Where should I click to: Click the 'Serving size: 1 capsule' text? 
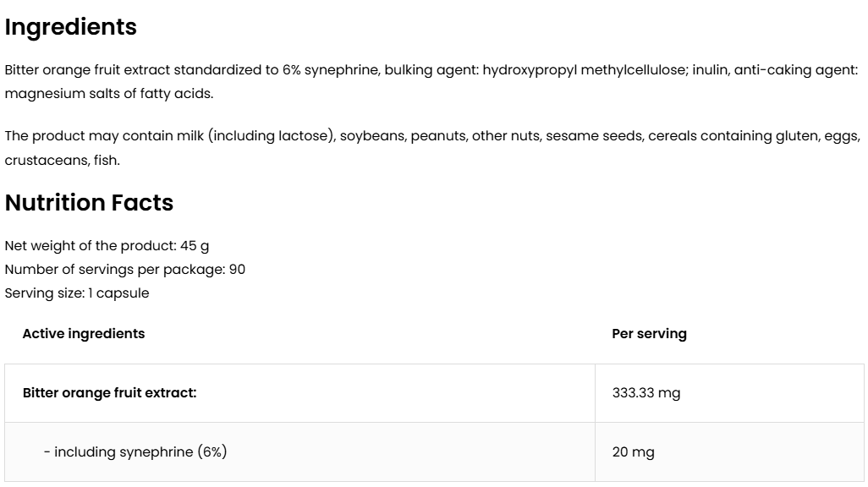tap(76, 293)
